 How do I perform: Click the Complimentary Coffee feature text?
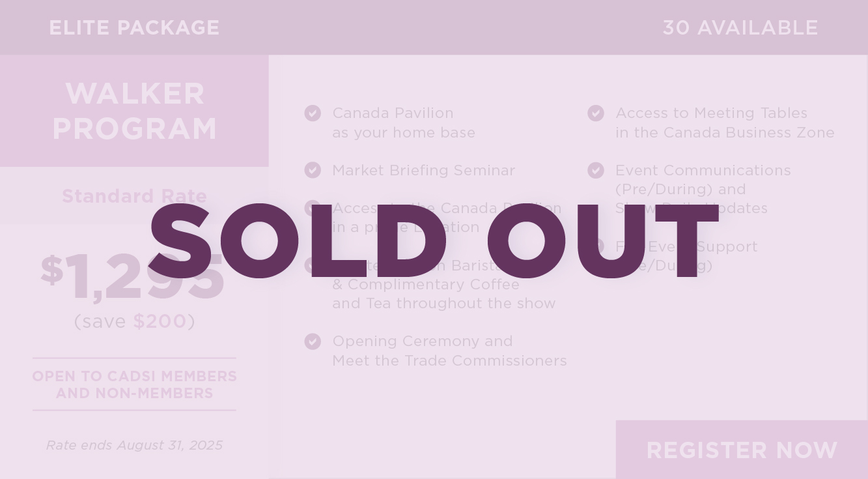[x=426, y=285]
